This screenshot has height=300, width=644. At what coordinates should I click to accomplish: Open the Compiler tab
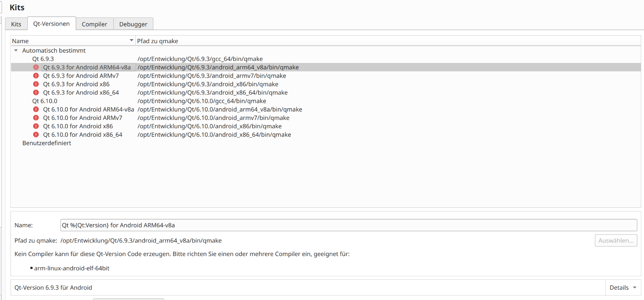94,24
